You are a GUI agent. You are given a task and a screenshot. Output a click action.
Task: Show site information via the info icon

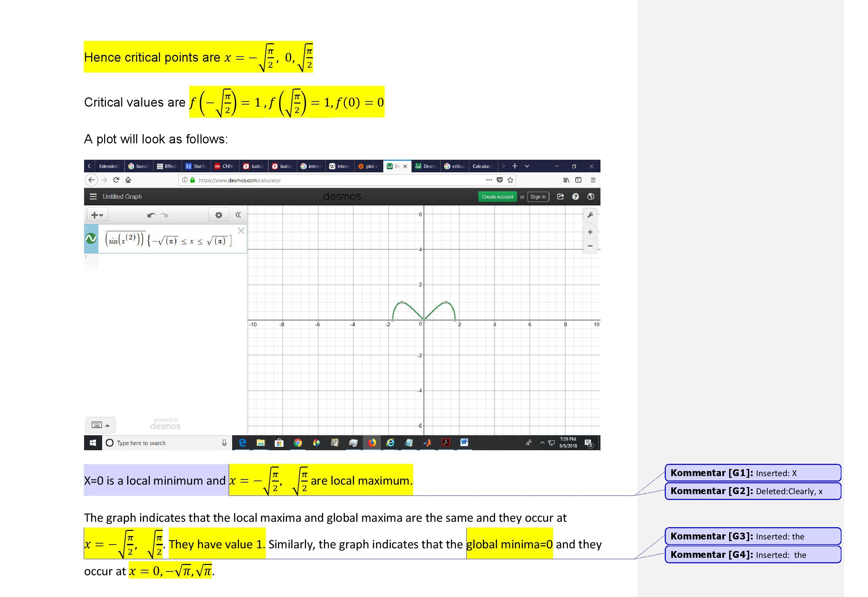[x=185, y=180]
